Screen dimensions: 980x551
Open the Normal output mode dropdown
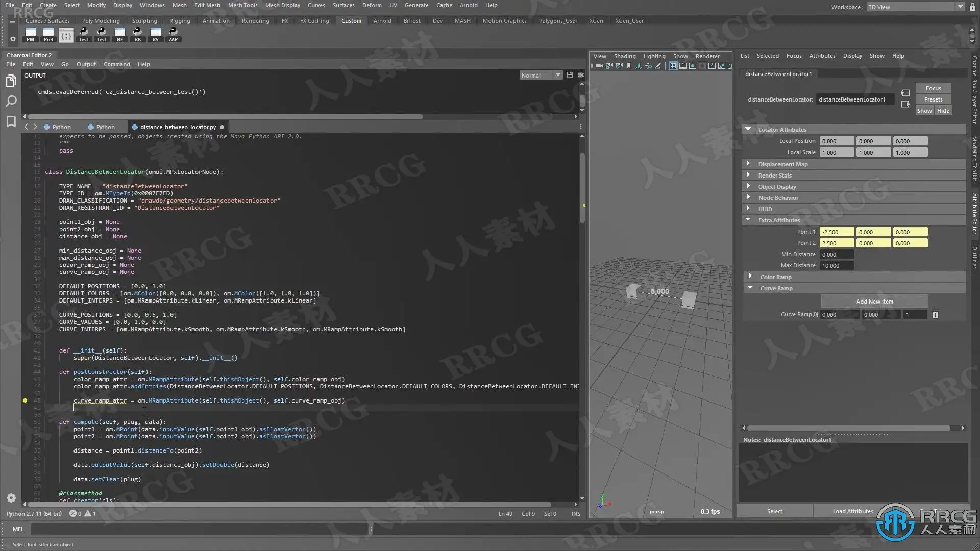coord(541,75)
